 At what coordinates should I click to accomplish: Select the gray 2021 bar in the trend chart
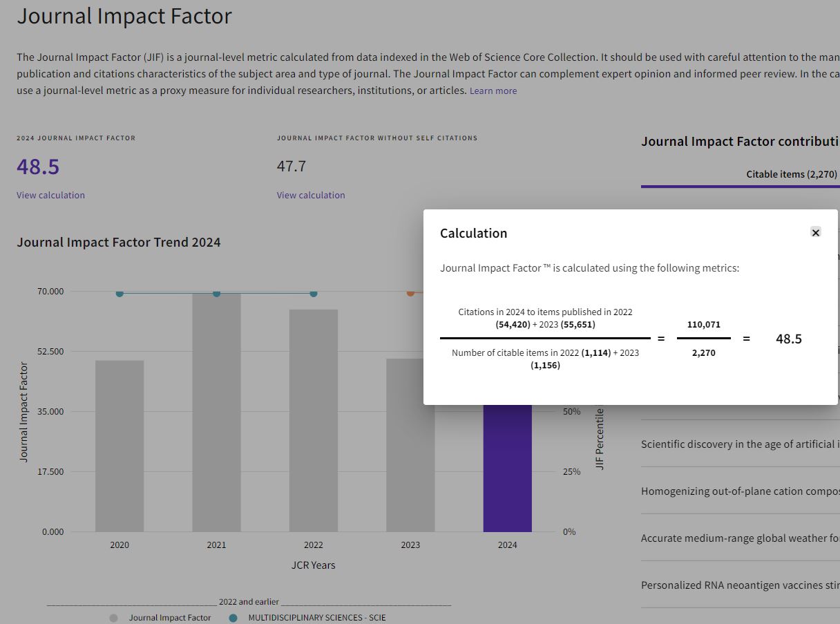pos(216,413)
